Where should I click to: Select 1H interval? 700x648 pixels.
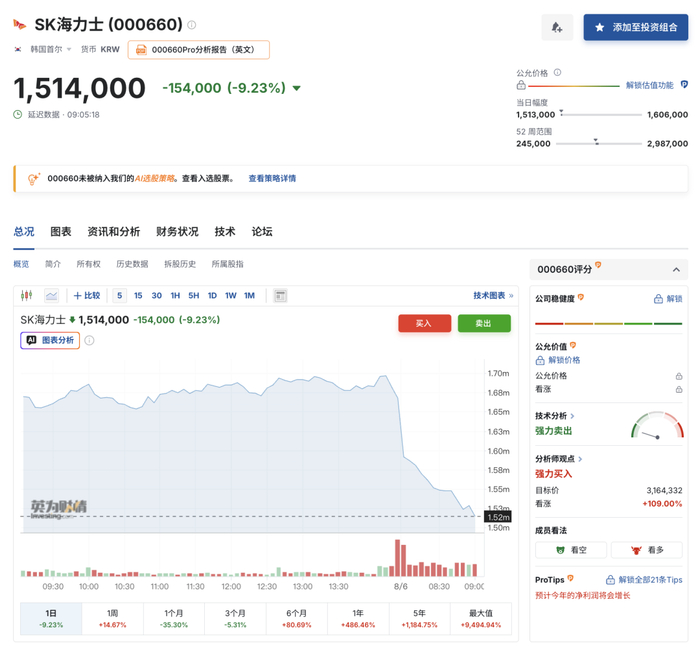175,295
